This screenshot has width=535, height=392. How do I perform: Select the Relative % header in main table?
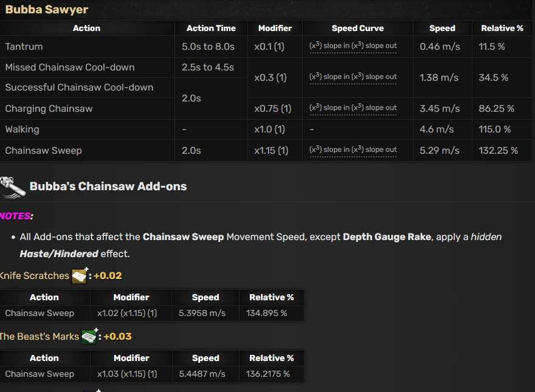[x=502, y=29]
